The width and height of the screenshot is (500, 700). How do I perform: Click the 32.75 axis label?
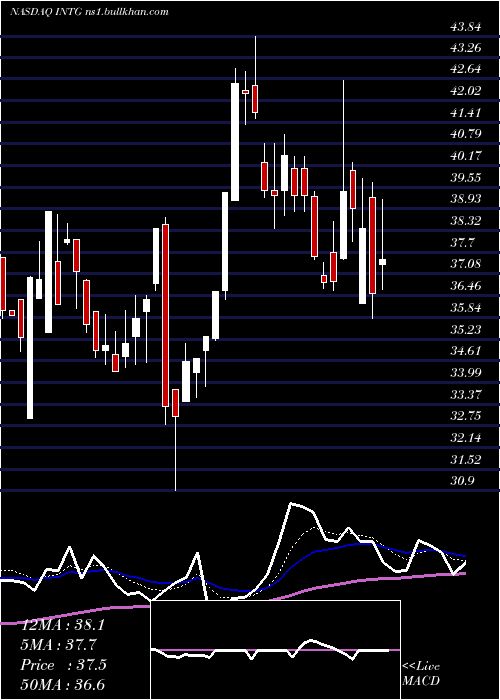pyautogui.click(x=466, y=417)
